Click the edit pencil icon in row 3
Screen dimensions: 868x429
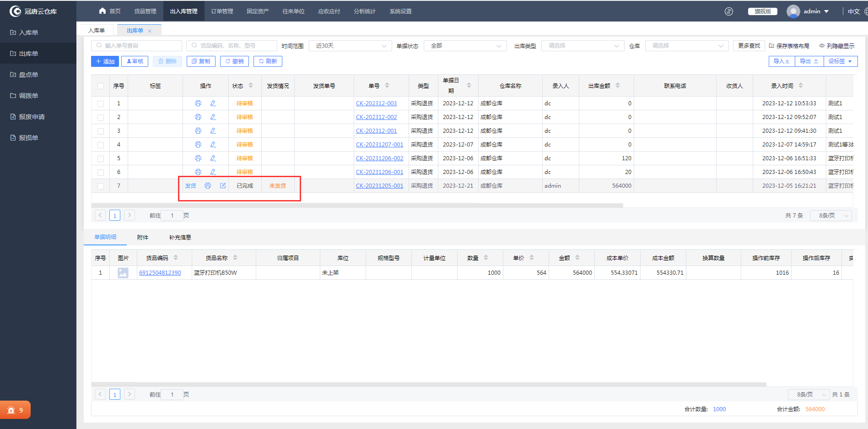213,131
